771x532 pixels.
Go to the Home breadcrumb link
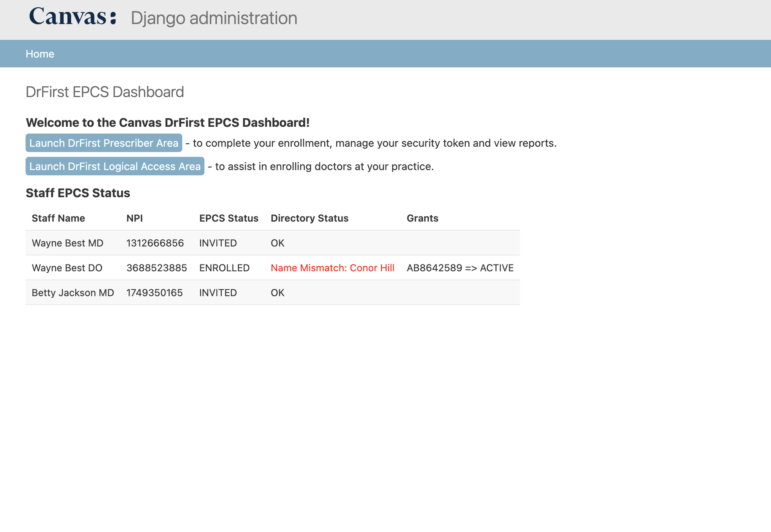40,54
